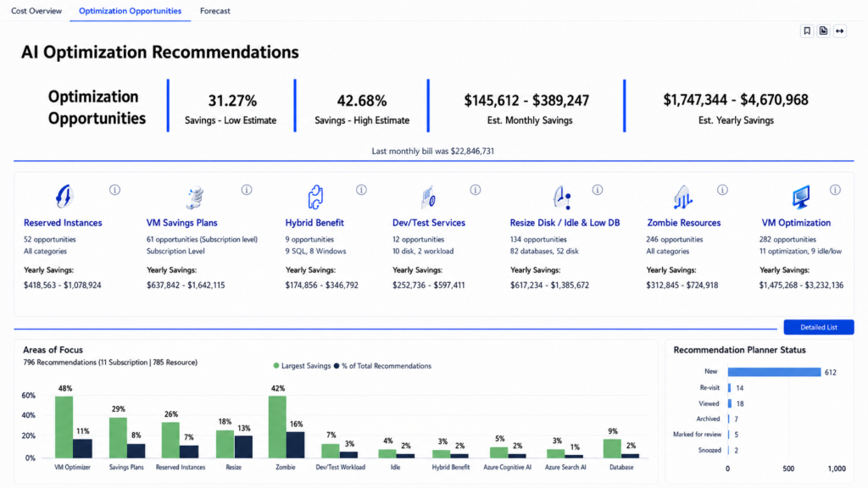The width and height of the screenshot is (868, 488).
Task: Open info tooltip for VM Savings Plans
Action: pos(247,190)
